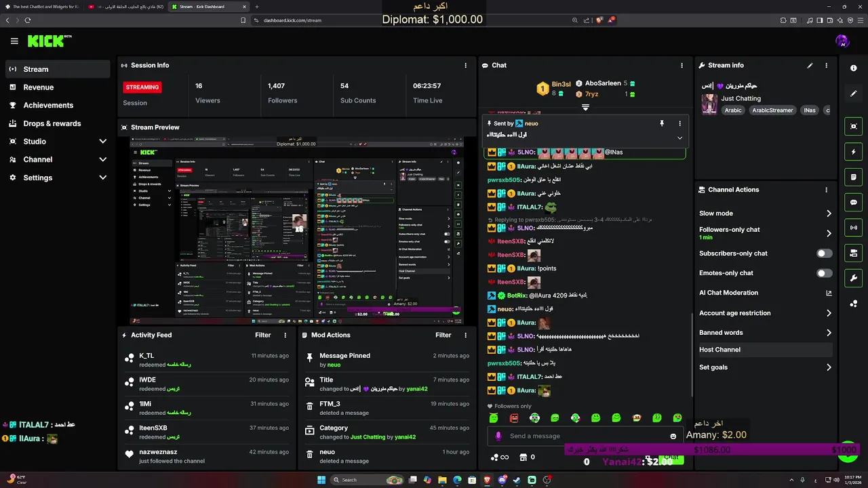Open Activity Feed three-dot menu
Screen dimensions: 868x488
(285, 335)
